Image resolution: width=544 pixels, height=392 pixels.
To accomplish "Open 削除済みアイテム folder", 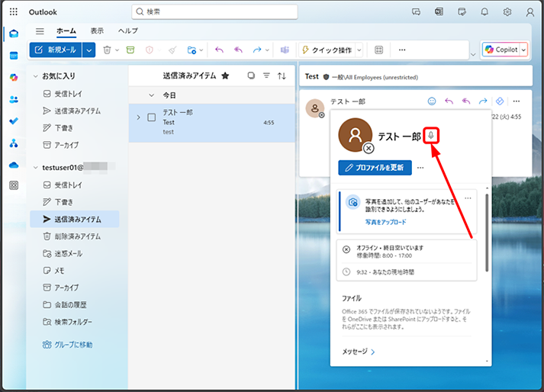I will coord(75,236).
